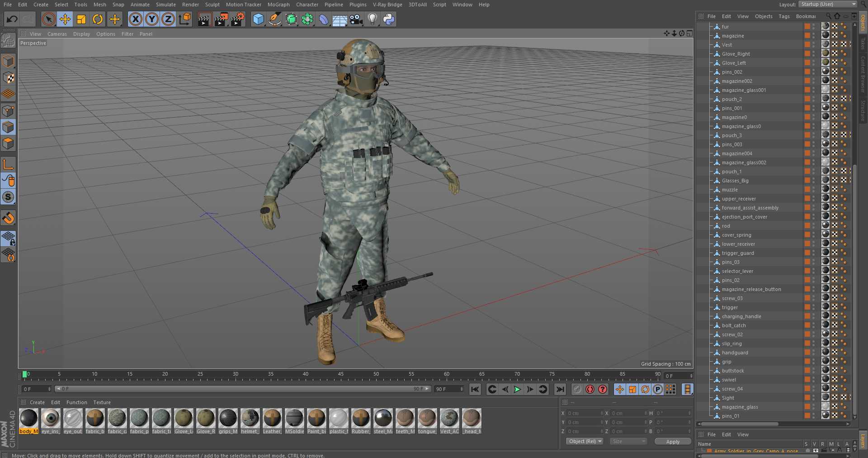Screen dimensions: 868x458
Task: Click the Object Manager horizontal scrollbar
Action: [x=740, y=424]
